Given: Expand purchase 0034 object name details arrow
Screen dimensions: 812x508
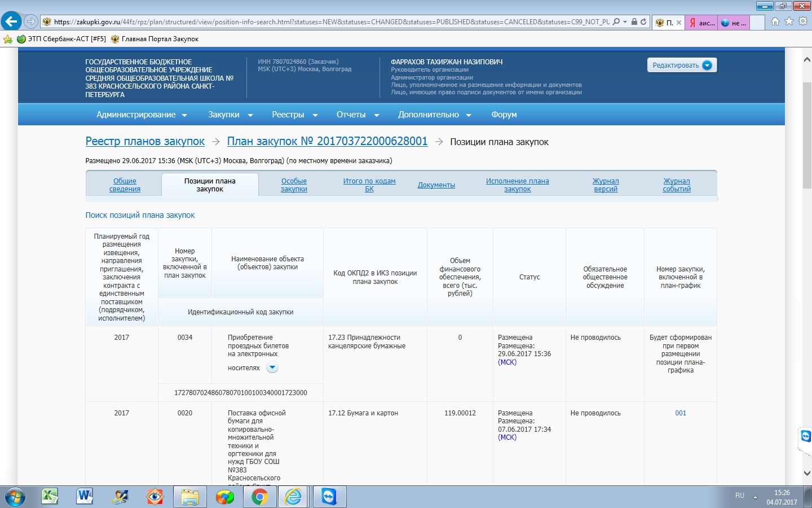Looking at the screenshot, I should pos(272,368).
